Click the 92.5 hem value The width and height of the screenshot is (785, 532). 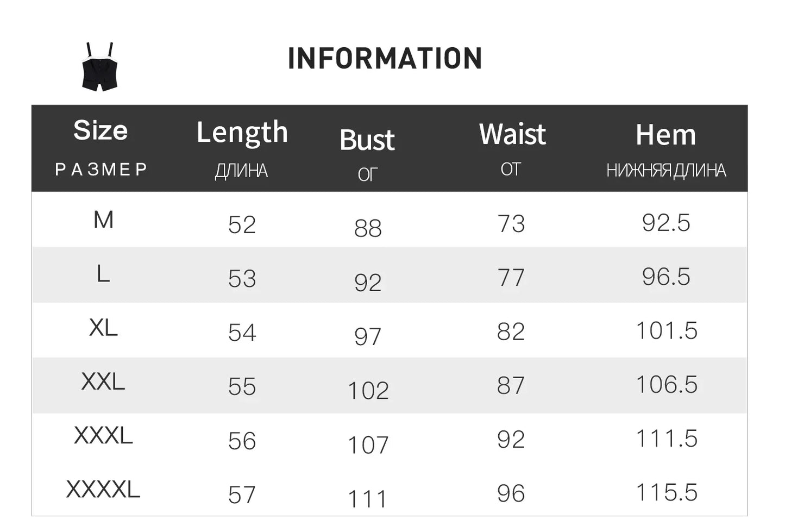[666, 223]
